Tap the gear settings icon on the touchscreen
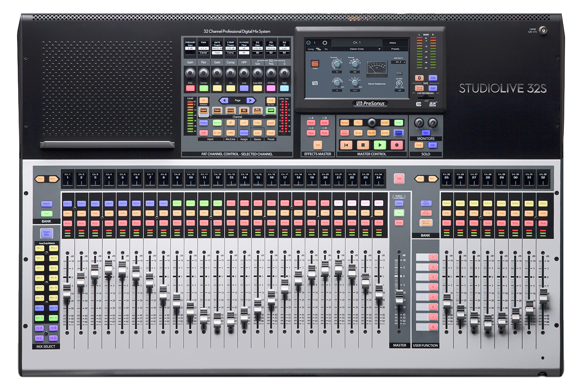Viewport: 577px width, 392px height. tap(325, 42)
